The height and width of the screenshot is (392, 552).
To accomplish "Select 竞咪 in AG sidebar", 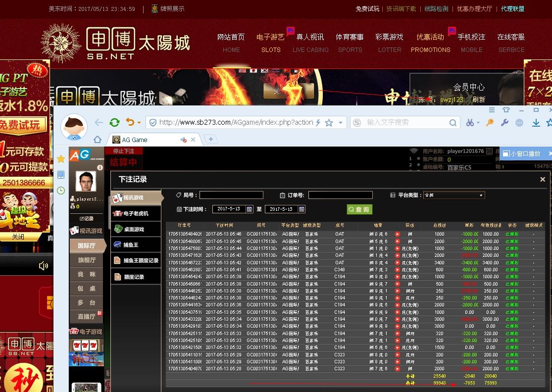I will tap(87, 274).
